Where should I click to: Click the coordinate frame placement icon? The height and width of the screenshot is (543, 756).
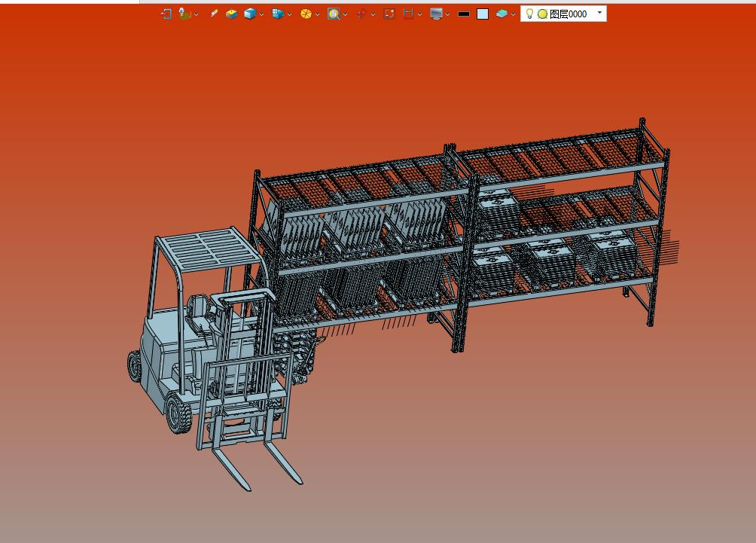click(x=184, y=14)
